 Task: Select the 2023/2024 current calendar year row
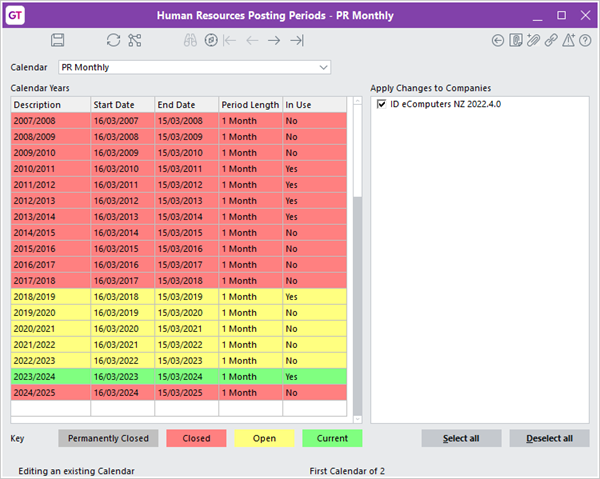coord(180,376)
